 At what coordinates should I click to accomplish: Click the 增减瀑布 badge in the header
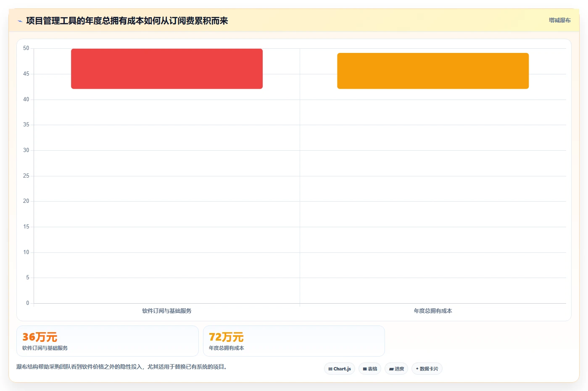559,20
